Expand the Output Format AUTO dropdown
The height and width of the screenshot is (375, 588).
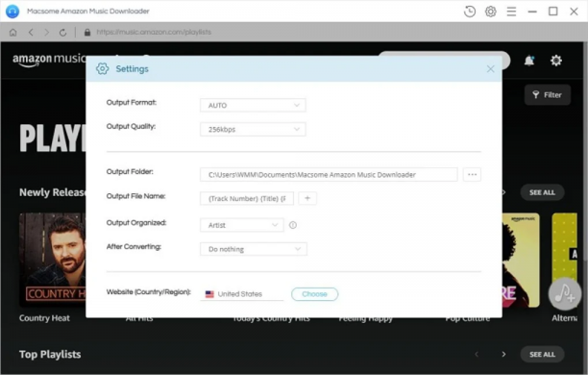(x=253, y=106)
